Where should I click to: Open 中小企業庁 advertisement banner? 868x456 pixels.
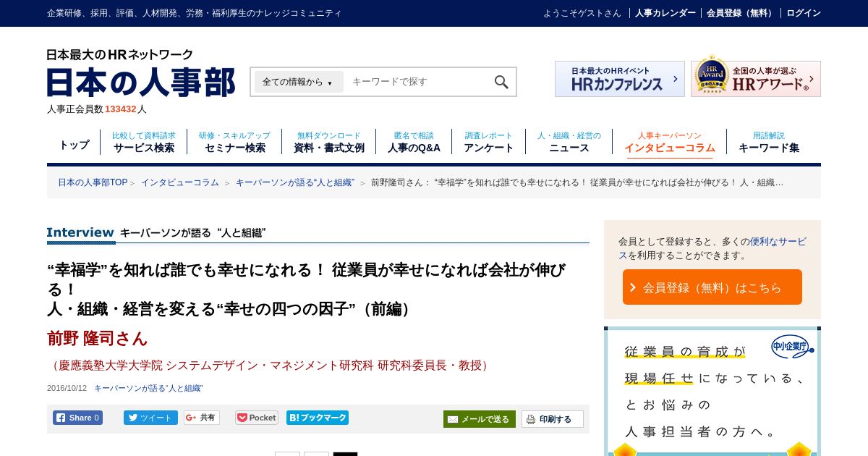pyautogui.click(x=712, y=391)
